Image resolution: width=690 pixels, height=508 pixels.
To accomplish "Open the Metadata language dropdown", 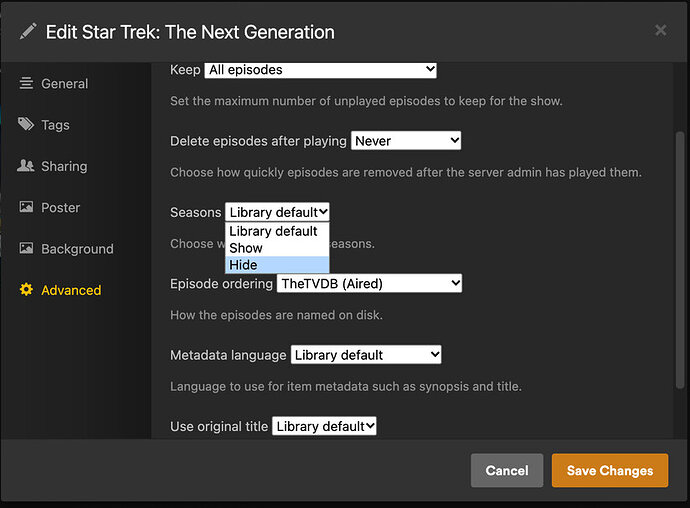I will click(365, 355).
